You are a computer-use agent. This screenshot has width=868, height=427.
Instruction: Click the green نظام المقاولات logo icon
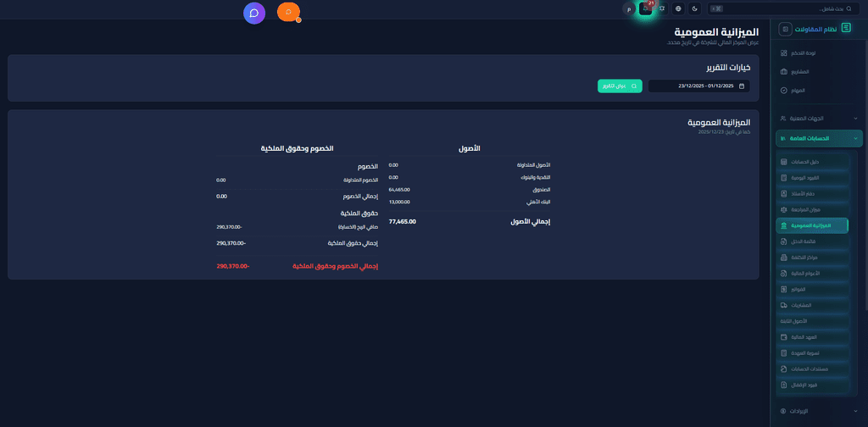(x=846, y=28)
